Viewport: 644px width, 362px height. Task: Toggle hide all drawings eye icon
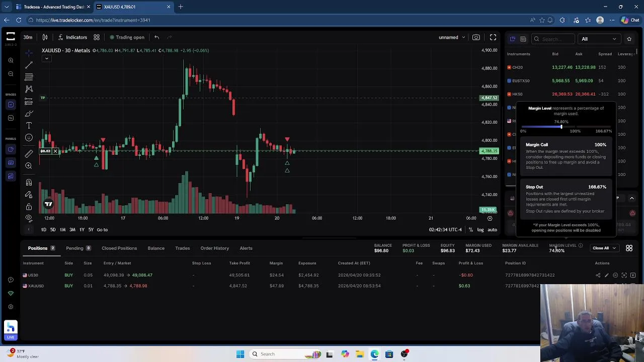tap(29, 218)
